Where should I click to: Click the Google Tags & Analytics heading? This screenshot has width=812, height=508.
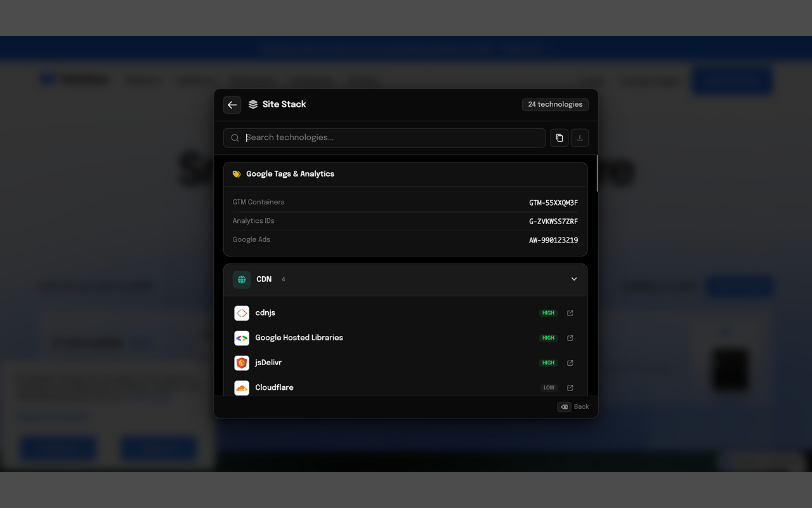(x=291, y=174)
